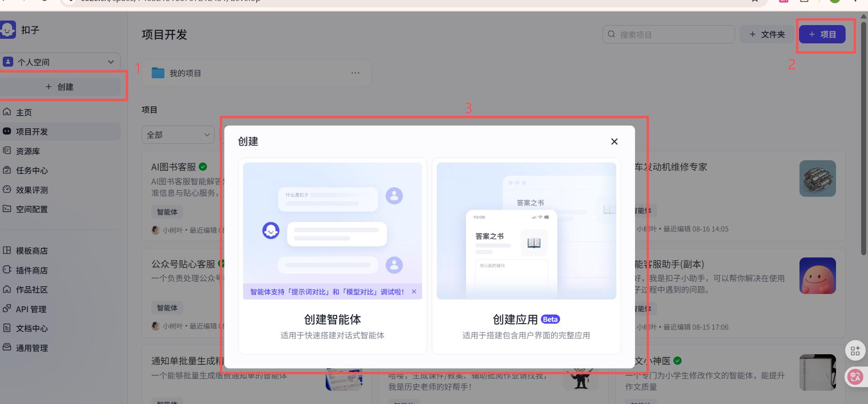
Task: Go to API 管理
Action: click(30, 309)
